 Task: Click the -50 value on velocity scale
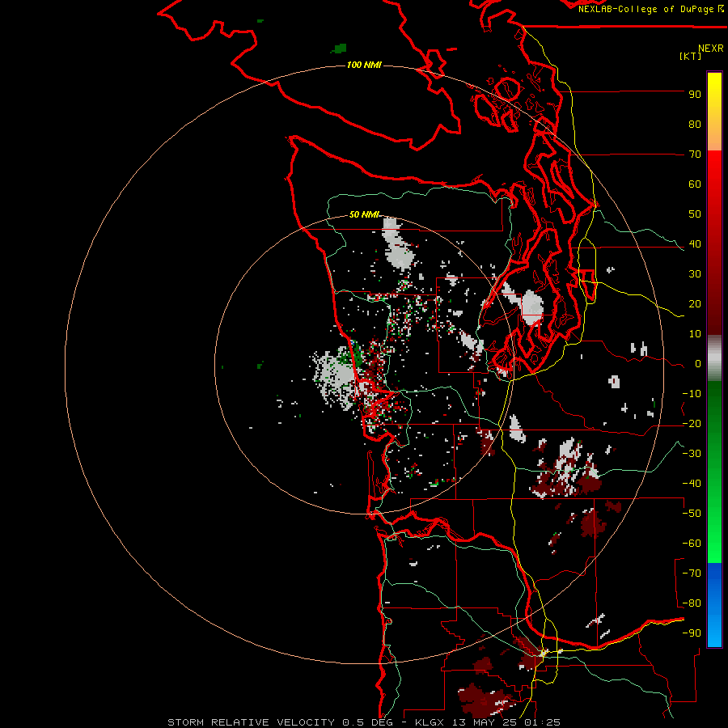click(692, 514)
